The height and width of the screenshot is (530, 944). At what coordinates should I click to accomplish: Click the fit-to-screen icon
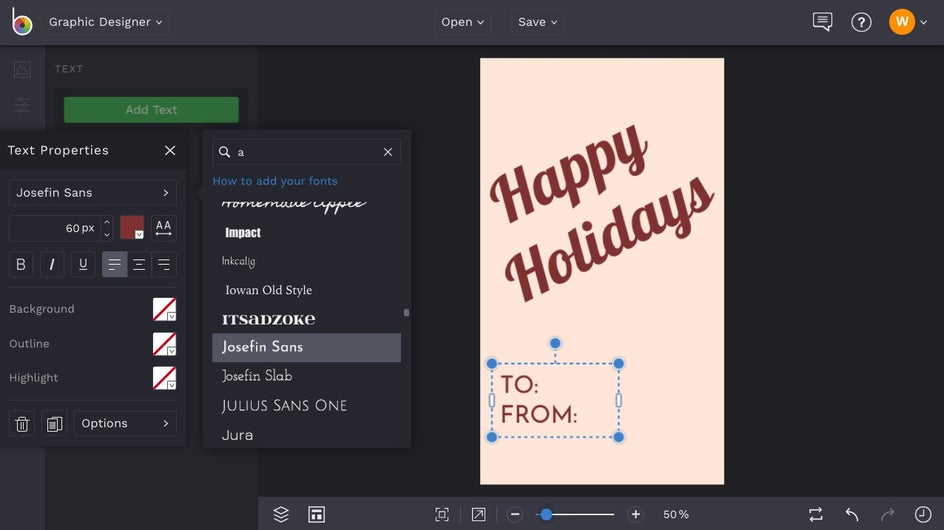pyautogui.click(x=442, y=514)
